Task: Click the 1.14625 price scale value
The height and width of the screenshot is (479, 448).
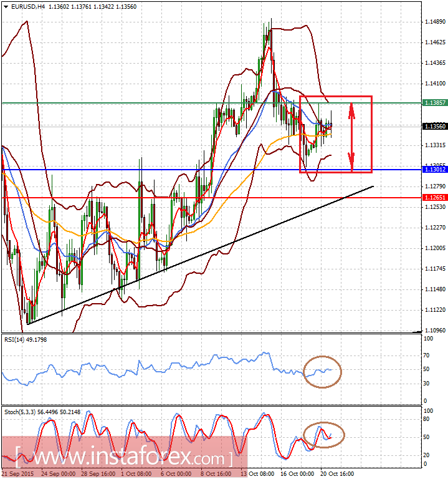Action: coord(435,42)
